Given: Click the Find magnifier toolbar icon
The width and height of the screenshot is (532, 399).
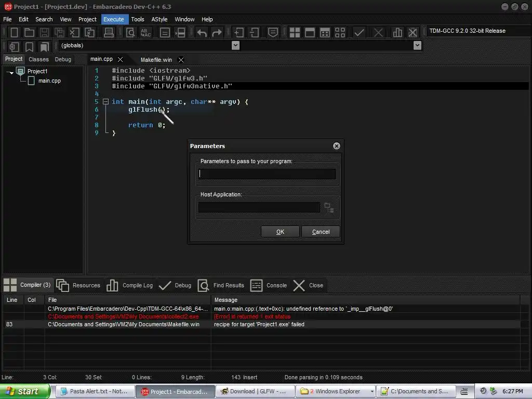Looking at the screenshot, I should (x=130, y=33).
